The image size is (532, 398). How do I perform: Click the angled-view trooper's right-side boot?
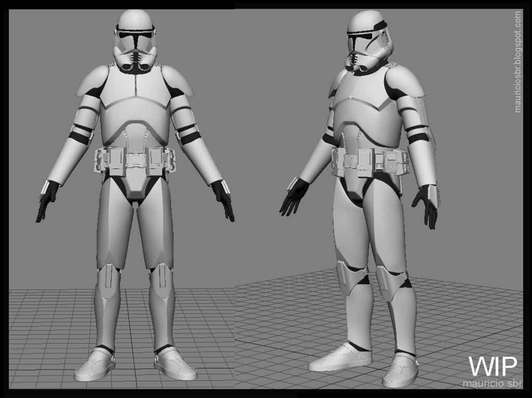coord(400,368)
